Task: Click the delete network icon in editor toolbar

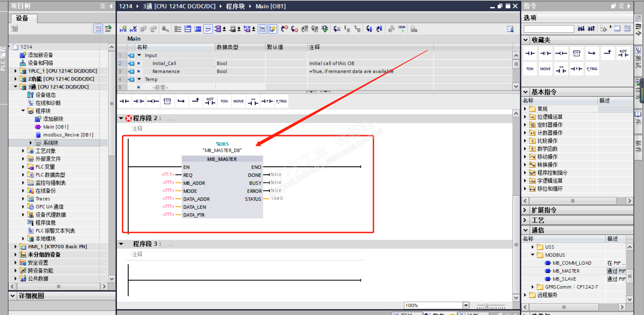Action: click(133, 29)
